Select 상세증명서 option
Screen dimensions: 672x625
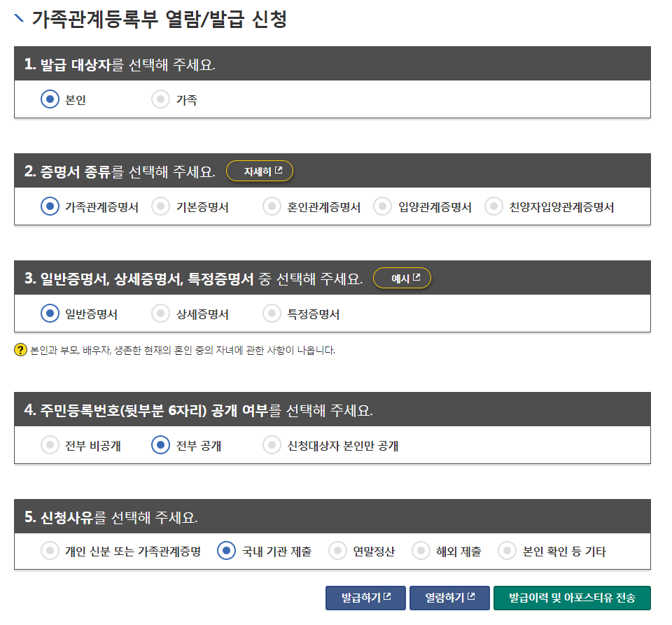coord(161,314)
